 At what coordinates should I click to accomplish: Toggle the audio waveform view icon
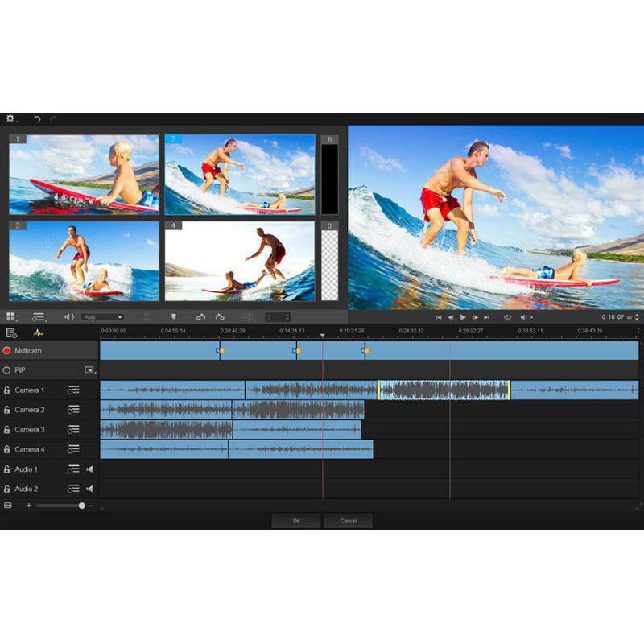[38, 332]
